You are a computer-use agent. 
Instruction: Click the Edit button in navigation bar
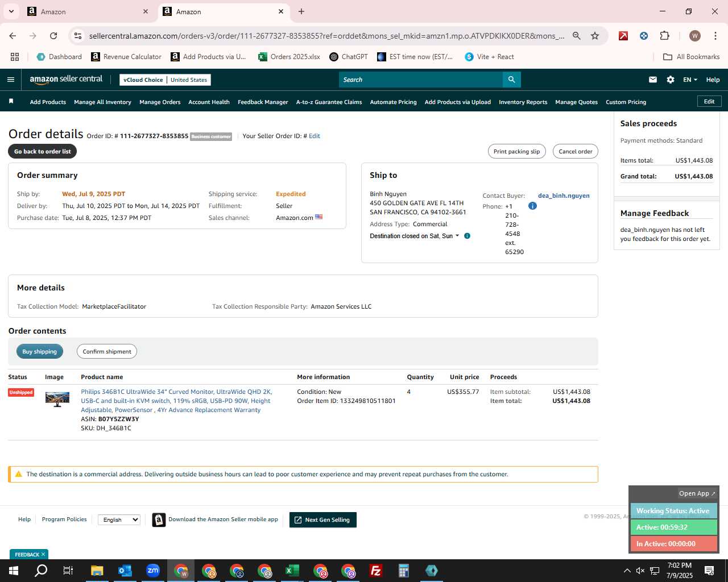click(x=709, y=101)
